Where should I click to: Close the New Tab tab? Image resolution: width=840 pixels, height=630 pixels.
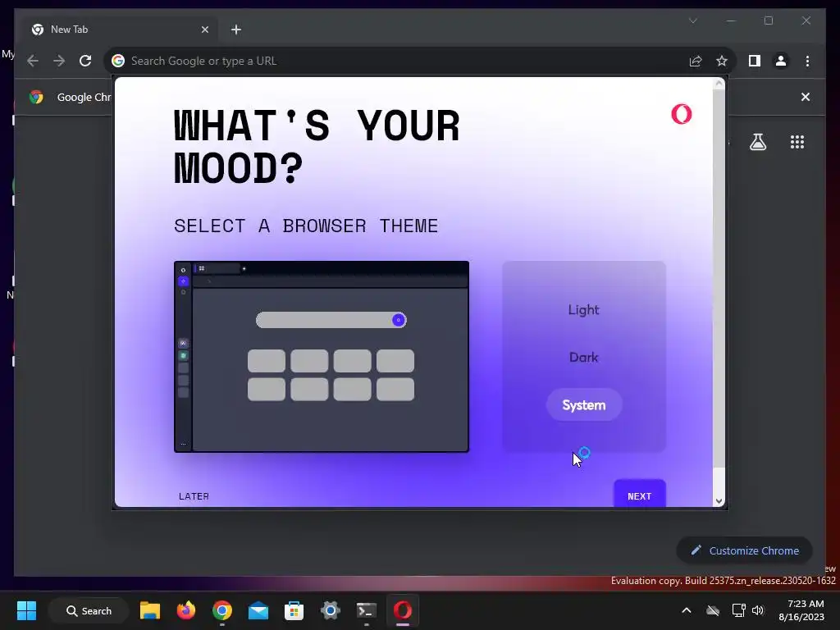point(204,30)
